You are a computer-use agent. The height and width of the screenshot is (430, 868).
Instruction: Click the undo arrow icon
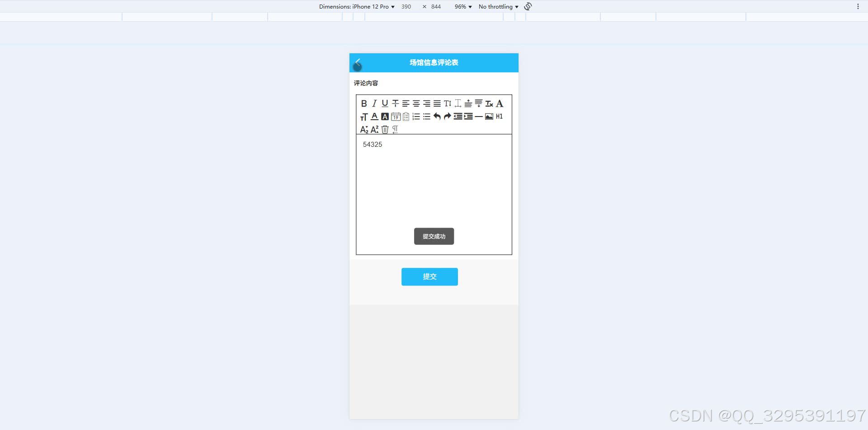pyautogui.click(x=437, y=117)
